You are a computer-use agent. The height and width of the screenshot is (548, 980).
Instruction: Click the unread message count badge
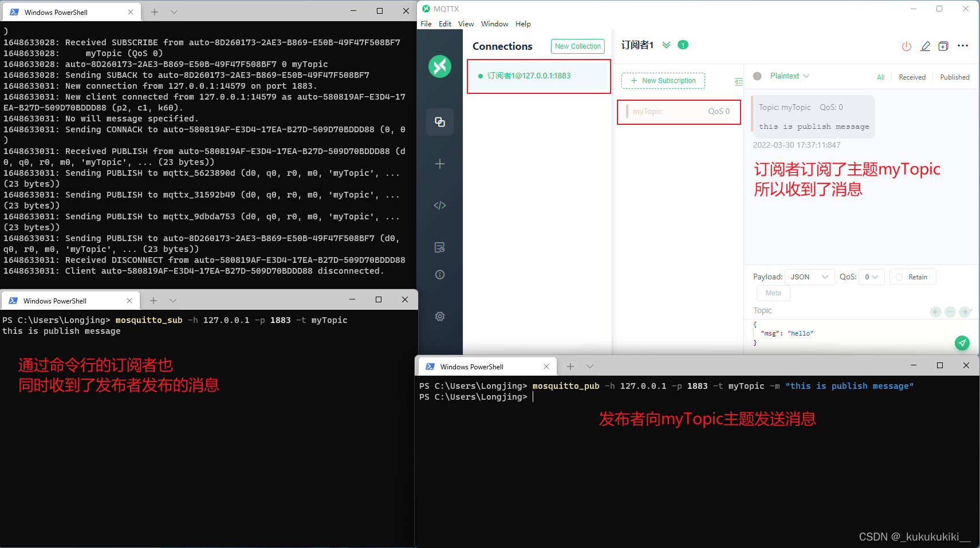tap(683, 45)
